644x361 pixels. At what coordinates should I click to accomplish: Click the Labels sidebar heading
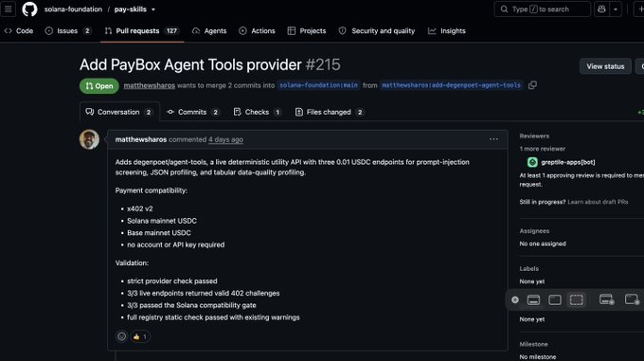coord(529,268)
